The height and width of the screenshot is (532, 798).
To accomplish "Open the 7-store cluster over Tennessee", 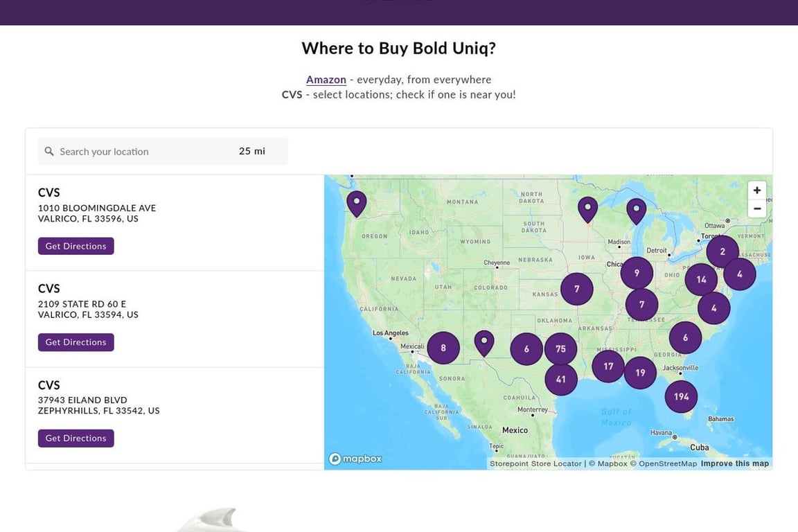I will (641, 304).
